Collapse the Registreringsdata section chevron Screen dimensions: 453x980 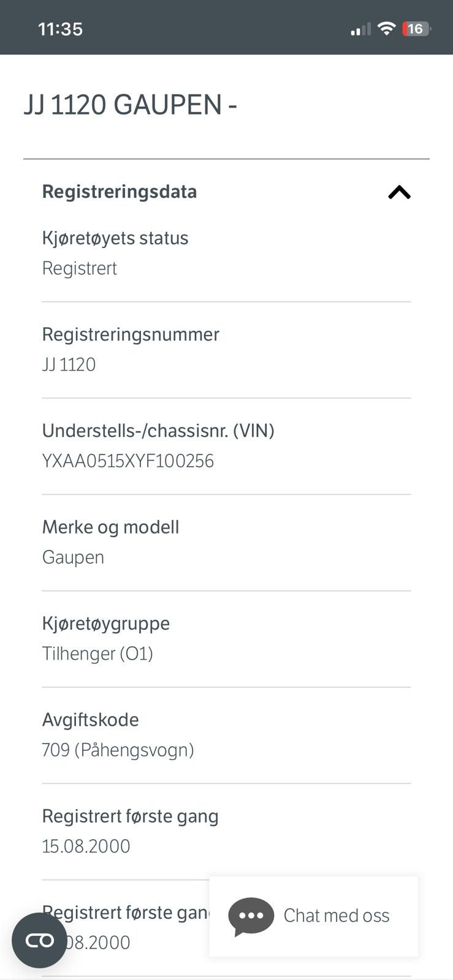399,192
